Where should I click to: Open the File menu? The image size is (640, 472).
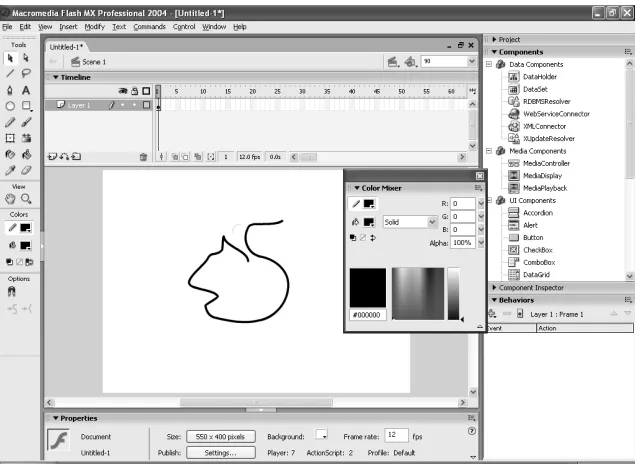pyautogui.click(x=7, y=27)
